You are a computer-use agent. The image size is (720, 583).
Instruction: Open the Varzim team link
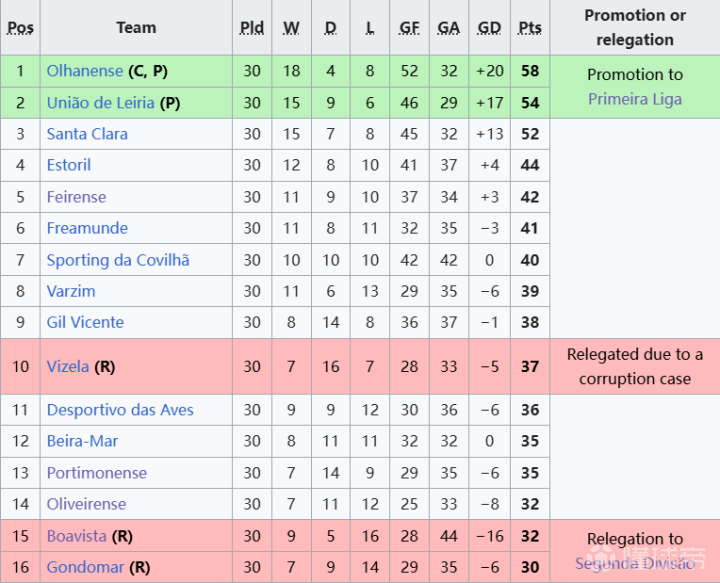pyautogui.click(x=71, y=291)
